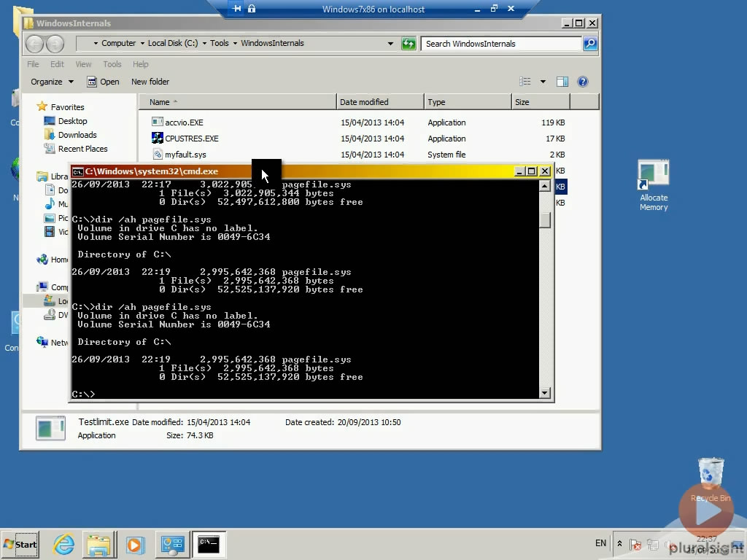
Task: Open Allocate Memory desktop shortcut
Action: point(654,186)
